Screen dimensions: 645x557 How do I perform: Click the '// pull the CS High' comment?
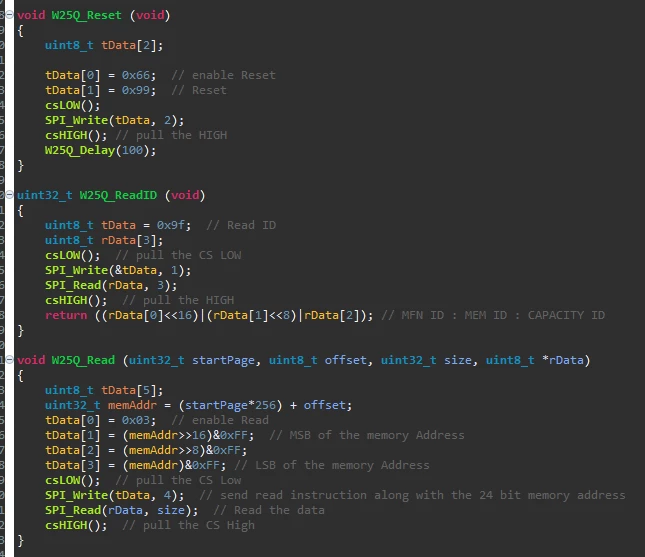pos(188,525)
